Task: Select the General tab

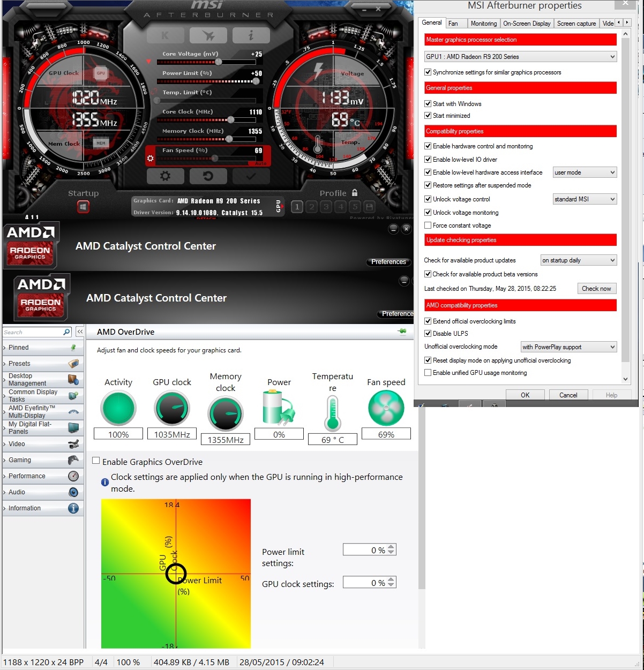Action: coord(432,22)
